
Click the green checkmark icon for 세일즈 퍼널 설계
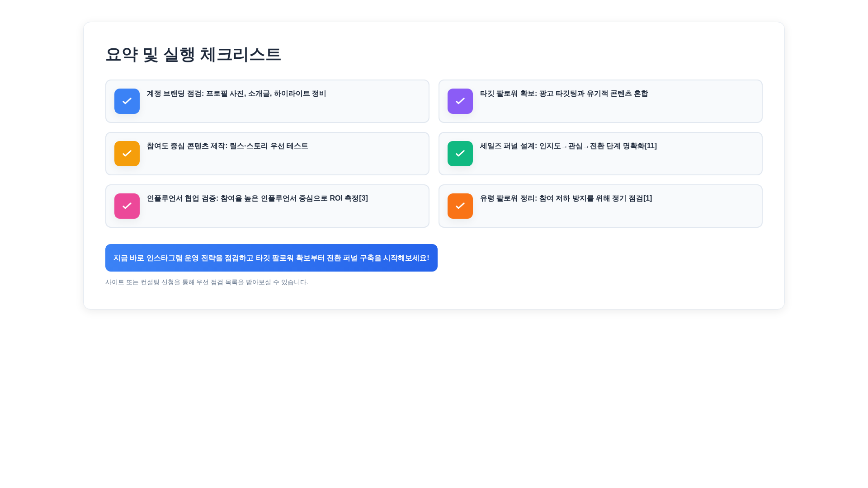coord(460,153)
